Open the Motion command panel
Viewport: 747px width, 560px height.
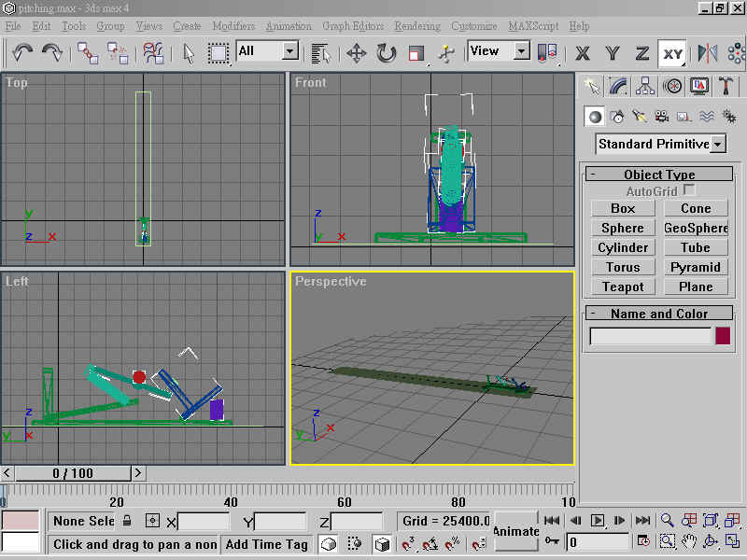672,86
